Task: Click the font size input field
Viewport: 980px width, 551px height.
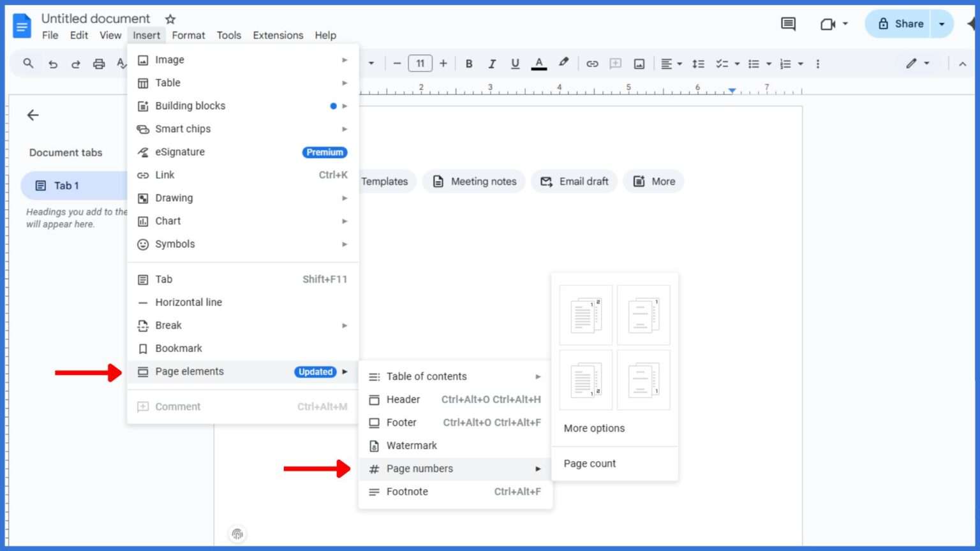Action: pos(420,63)
